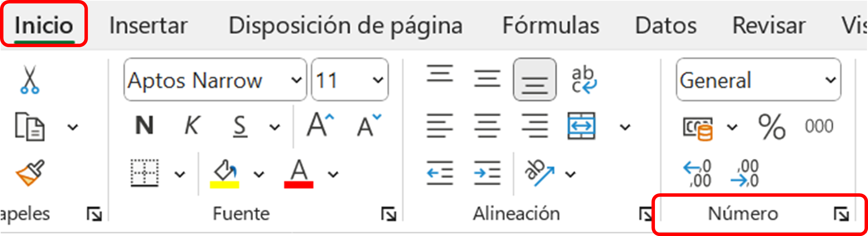Open the Aptos Narrow font dropdown
This screenshot has height=236, width=868.
[296, 80]
